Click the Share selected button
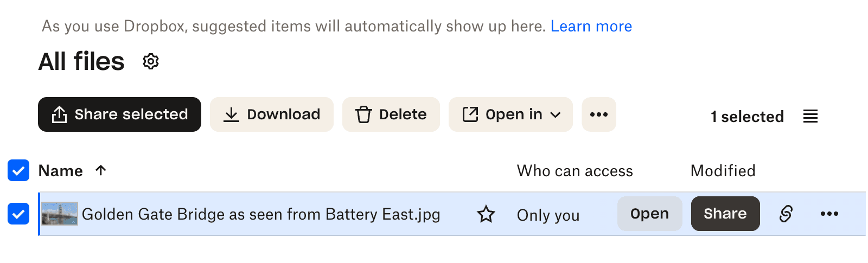Screen dimensions: 868x263 pyautogui.click(x=119, y=114)
